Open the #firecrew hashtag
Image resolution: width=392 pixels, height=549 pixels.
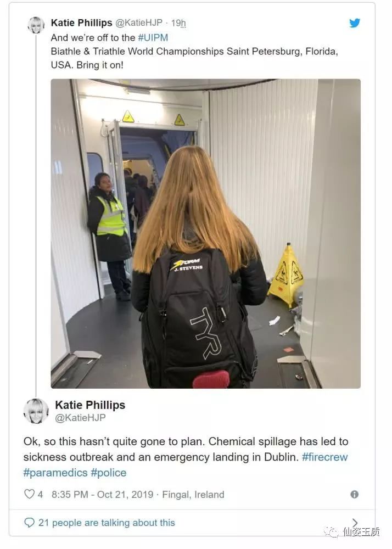325,457
